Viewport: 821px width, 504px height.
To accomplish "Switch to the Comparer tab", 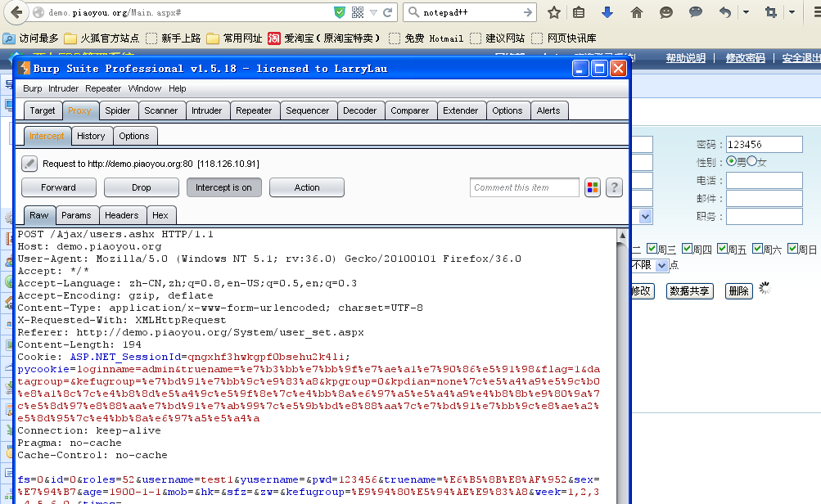I will point(410,110).
